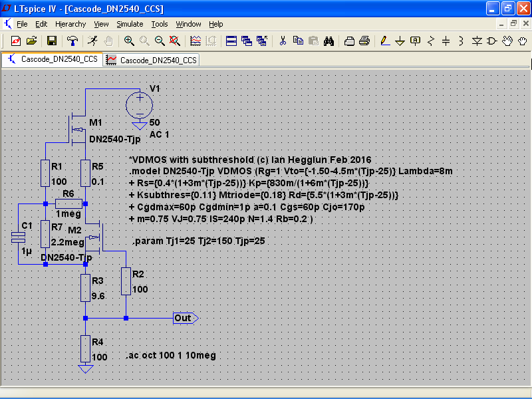Image resolution: width=532 pixels, height=399 pixels.
Task: Select the Place Resistor tool
Action: click(431, 41)
